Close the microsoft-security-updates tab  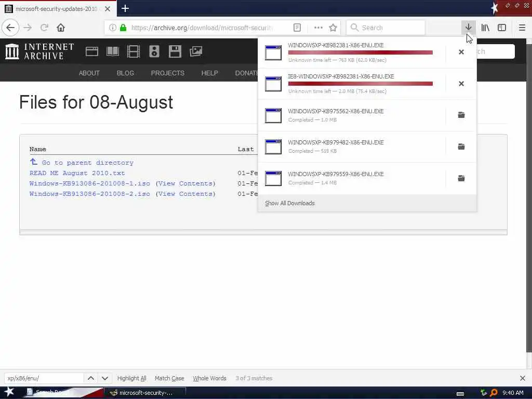[x=108, y=9]
